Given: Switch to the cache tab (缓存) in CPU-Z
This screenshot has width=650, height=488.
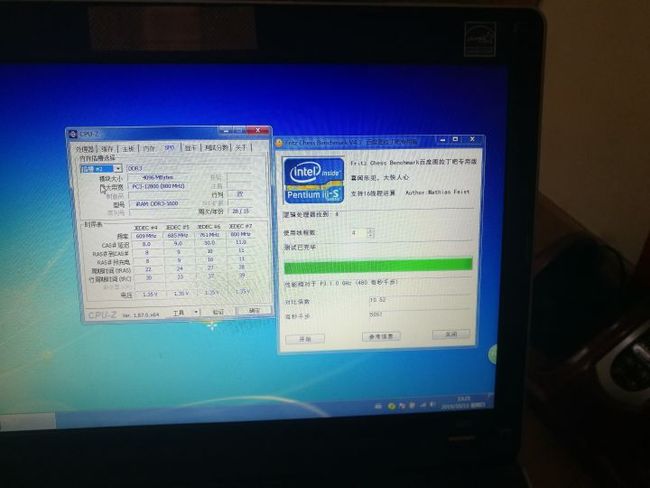Looking at the screenshot, I should point(107,148).
